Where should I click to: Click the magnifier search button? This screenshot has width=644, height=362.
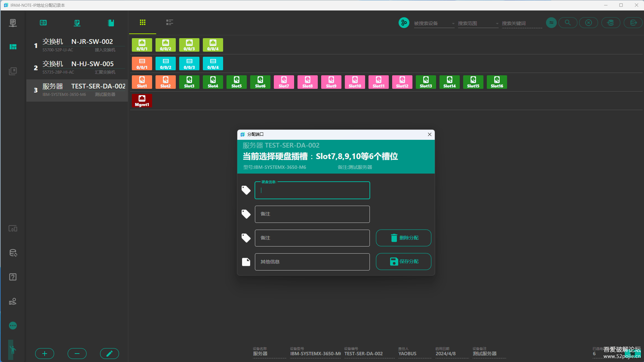[568, 23]
